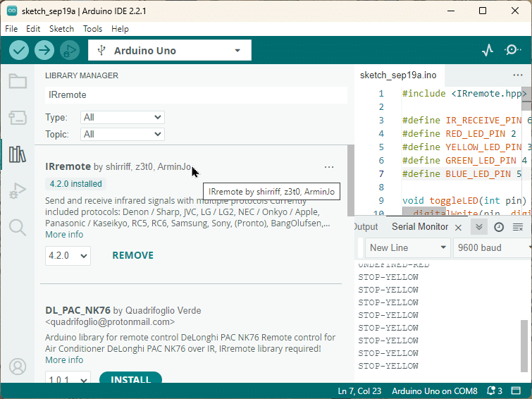Image resolution: width=532 pixels, height=399 pixels.
Task: Open the Help menu
Action: (120, 29)
